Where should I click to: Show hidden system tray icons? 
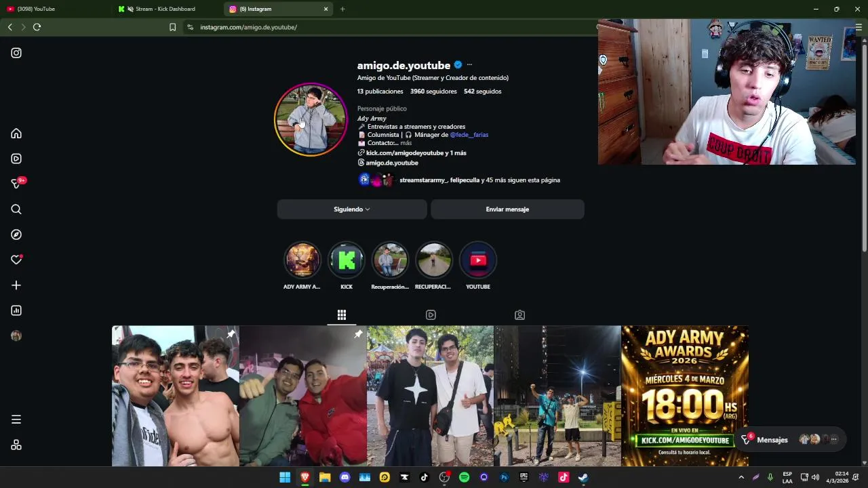[741, 477]
